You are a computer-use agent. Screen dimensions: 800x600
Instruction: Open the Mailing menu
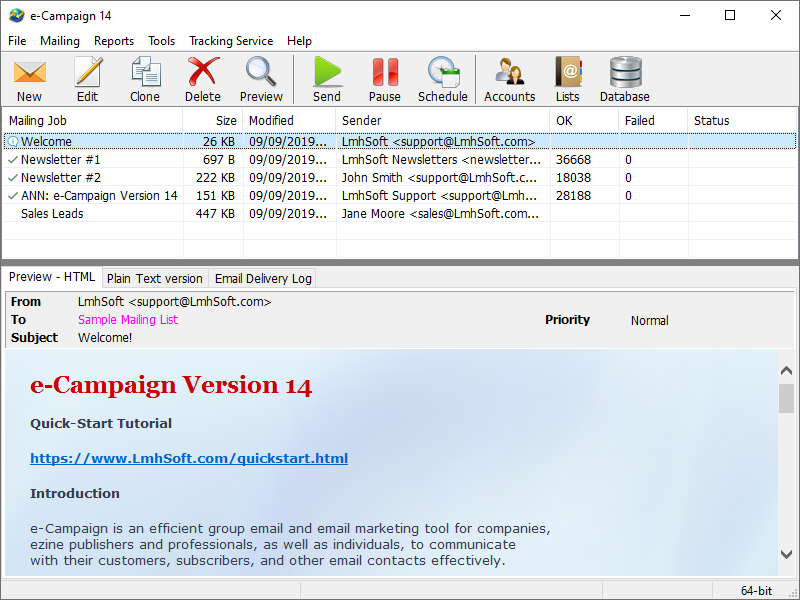[x=60, y=41]
